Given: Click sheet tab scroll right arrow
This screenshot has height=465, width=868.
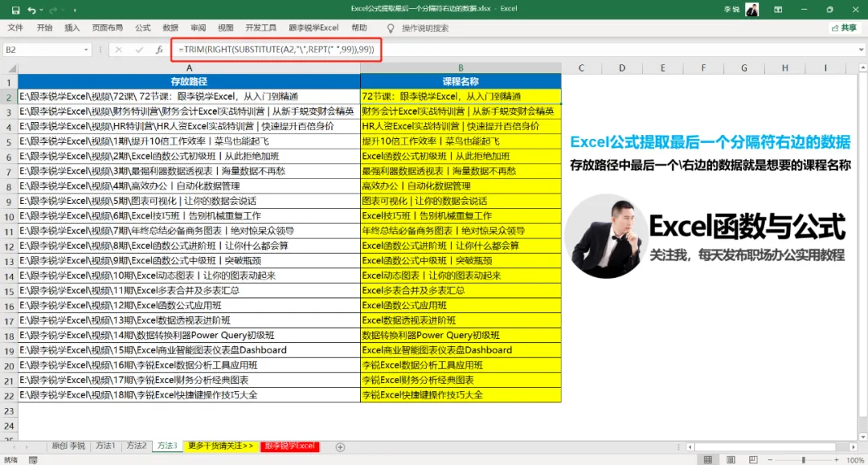Looking at the screenshot, I should pos(26,447).
